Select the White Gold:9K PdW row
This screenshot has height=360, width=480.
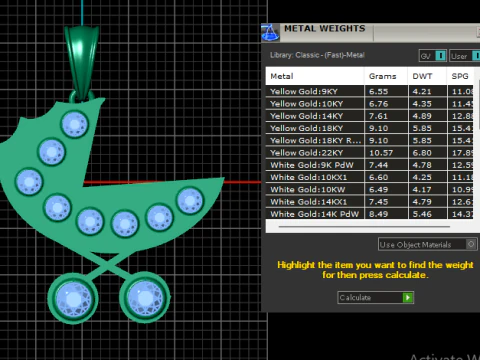[369, 165]
